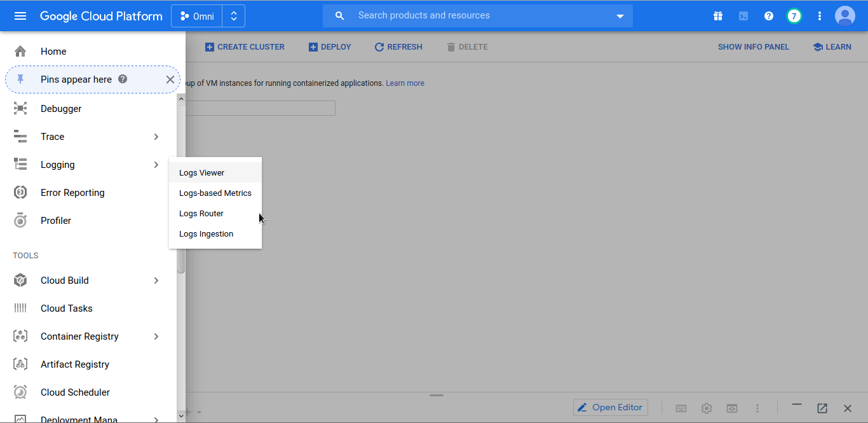The width and height of the screenshot is (868, 423).
Task: Click the Logging icon
Action: (20, 165)
